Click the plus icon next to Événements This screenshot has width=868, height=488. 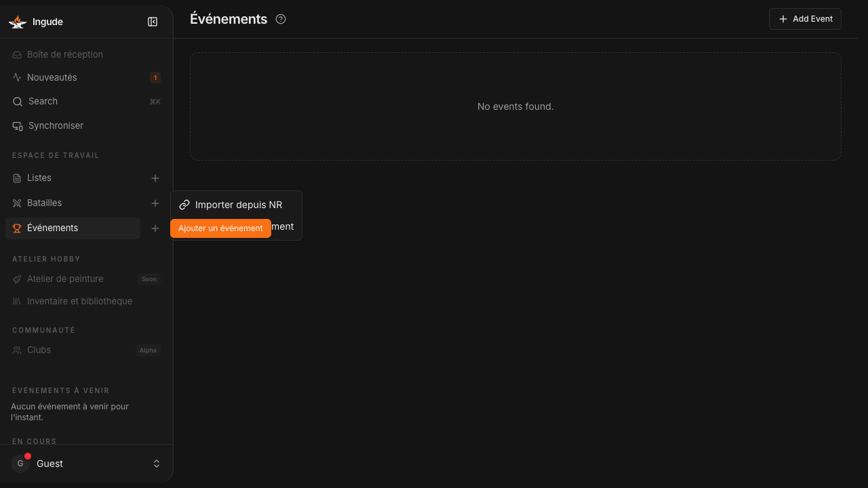coord(155,228)
